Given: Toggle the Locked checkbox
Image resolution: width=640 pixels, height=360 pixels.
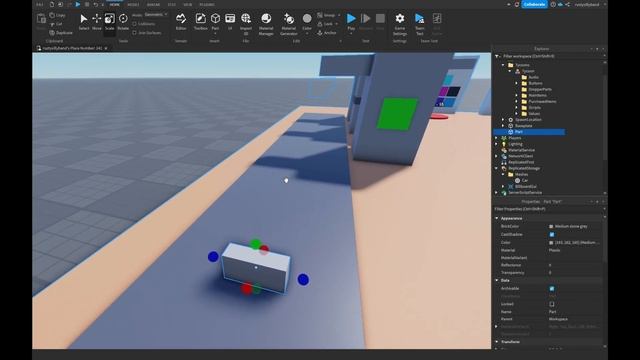Looking at the screenshot, I should coord(551,304).
